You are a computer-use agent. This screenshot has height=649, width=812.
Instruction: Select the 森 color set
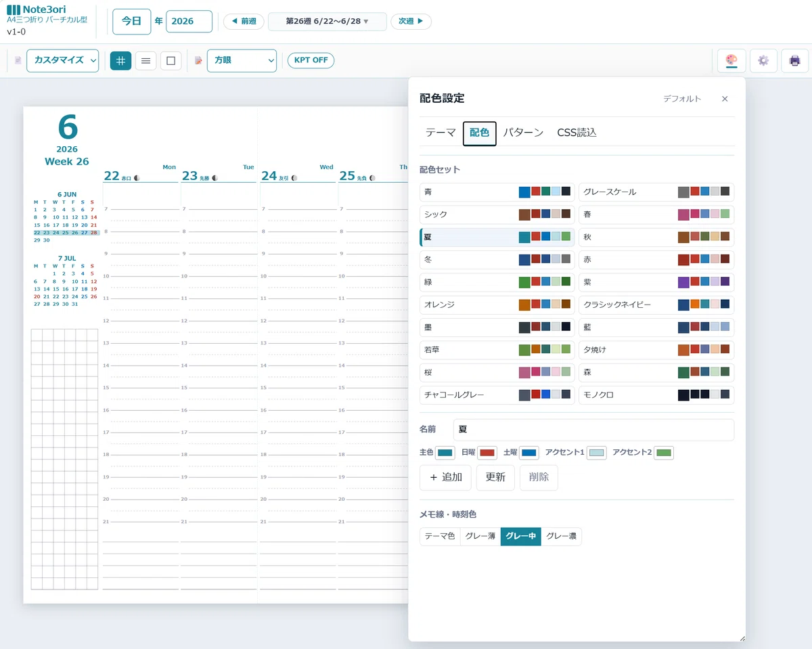[656, 372]
